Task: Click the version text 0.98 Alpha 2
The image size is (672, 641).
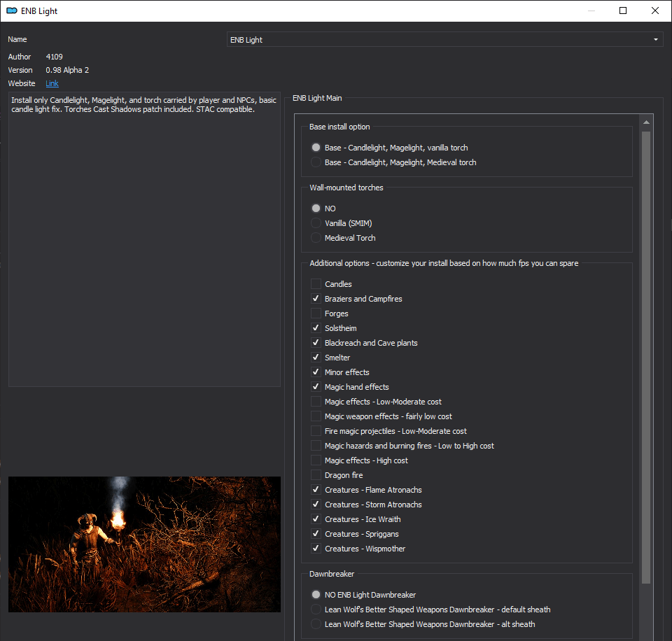Action: pyautogui.click(x=67, y=70)
